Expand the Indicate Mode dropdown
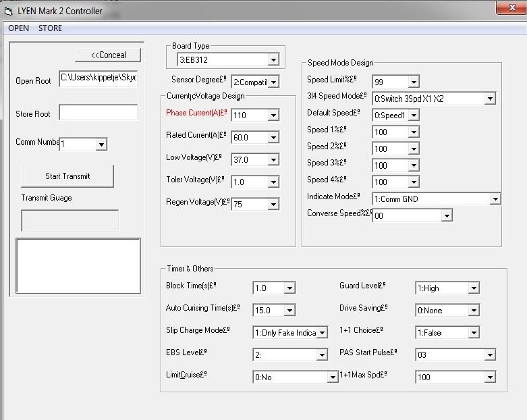Screen dimensions: 527x420 tap(495, 199)
